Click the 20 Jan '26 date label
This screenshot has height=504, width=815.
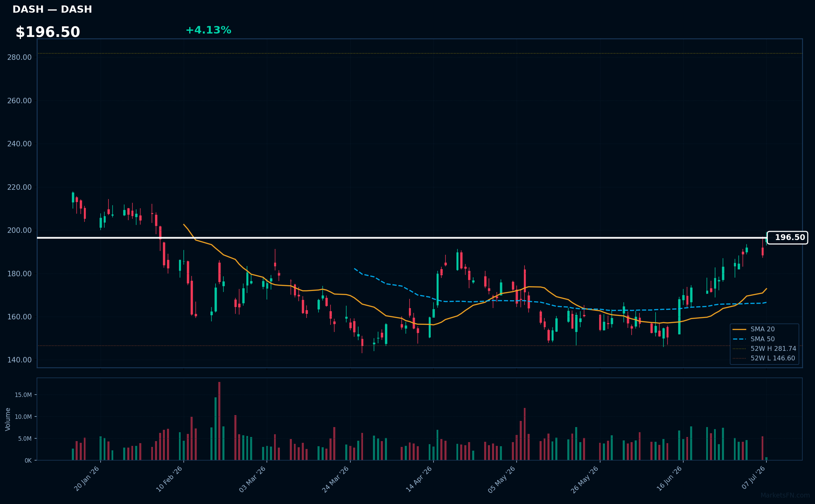(x=87, y=479)
